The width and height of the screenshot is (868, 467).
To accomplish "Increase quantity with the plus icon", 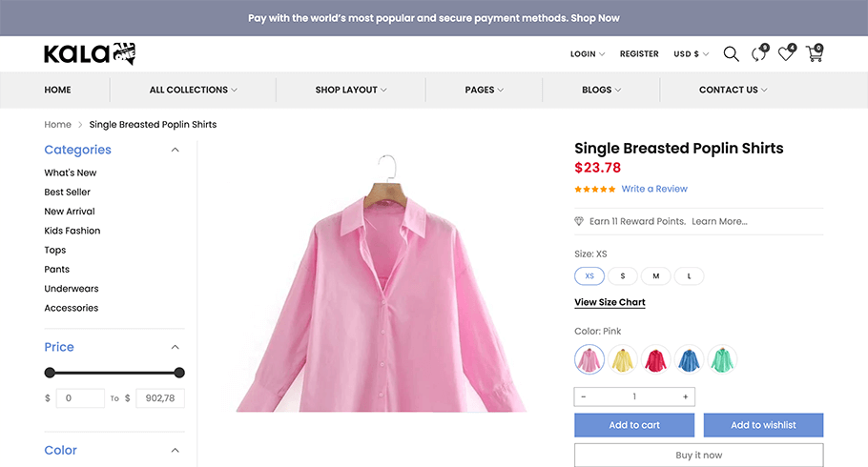I will pos(685,396).
